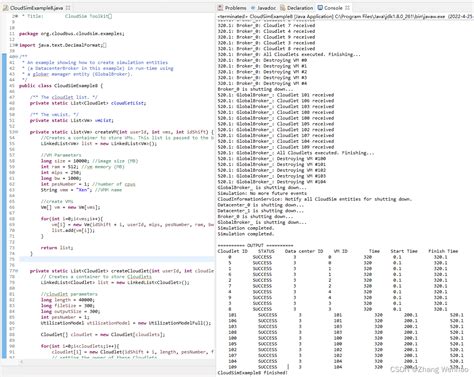Screen dimensions: 474x377
Task: Click the folded imports placeholder box after DecimalFormat
Action: tap(104, 45)
